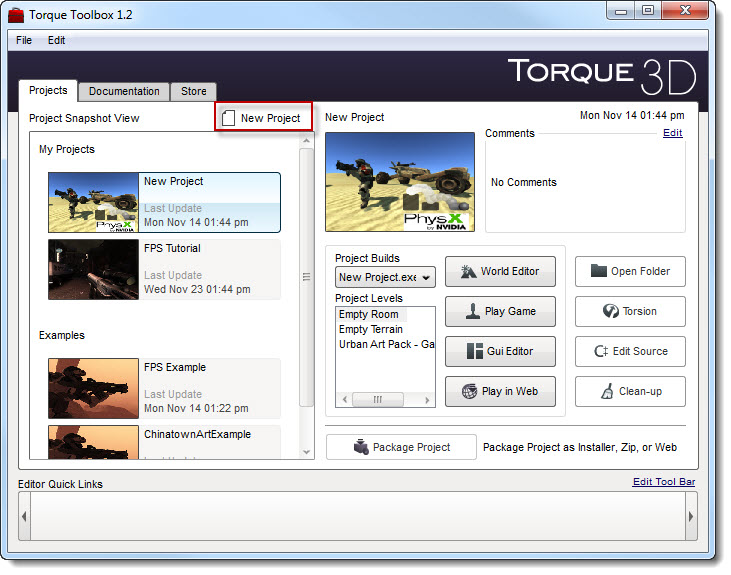Click levels list scroll left arrow

coord(345,400)
